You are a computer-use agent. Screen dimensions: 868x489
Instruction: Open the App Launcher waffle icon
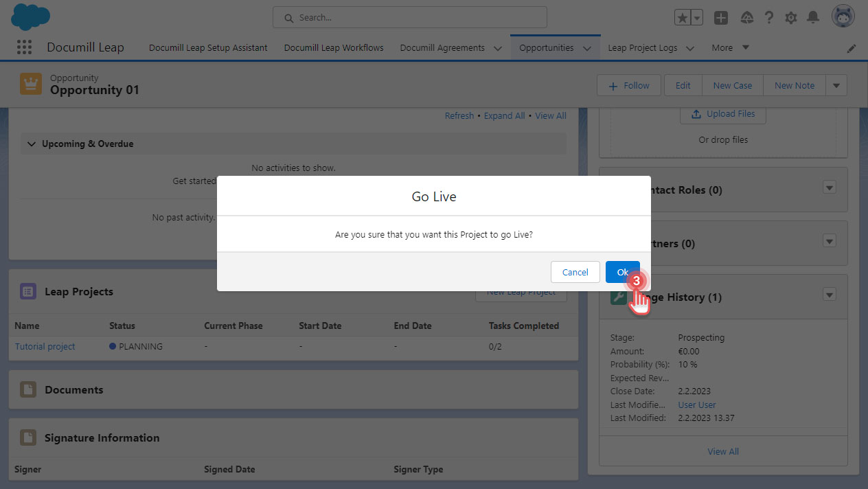(x=24, y=47)
